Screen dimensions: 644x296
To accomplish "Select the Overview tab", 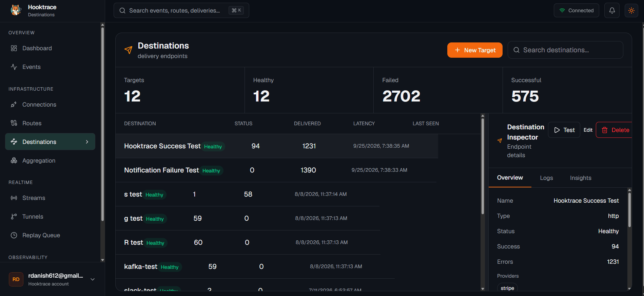I will point(510,178).
